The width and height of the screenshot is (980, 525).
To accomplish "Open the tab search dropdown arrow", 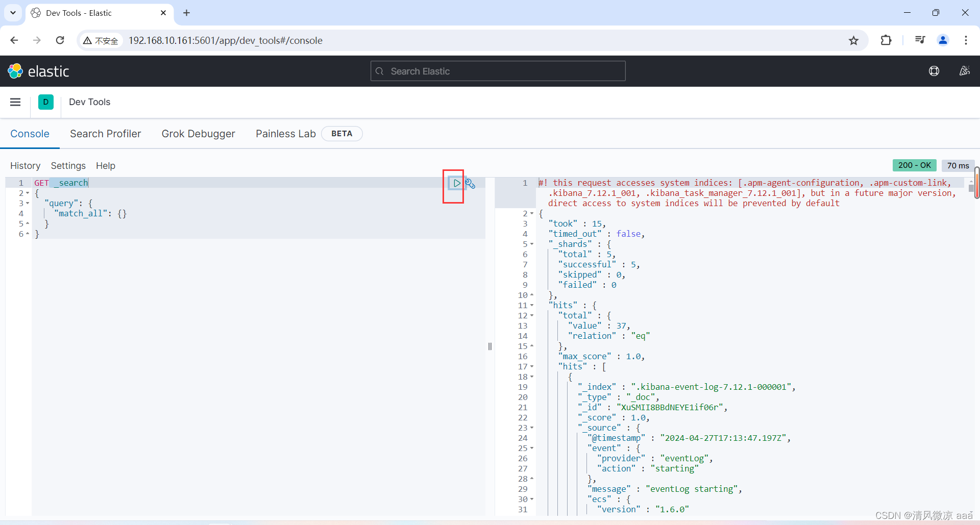I will [x=13, y=13].
